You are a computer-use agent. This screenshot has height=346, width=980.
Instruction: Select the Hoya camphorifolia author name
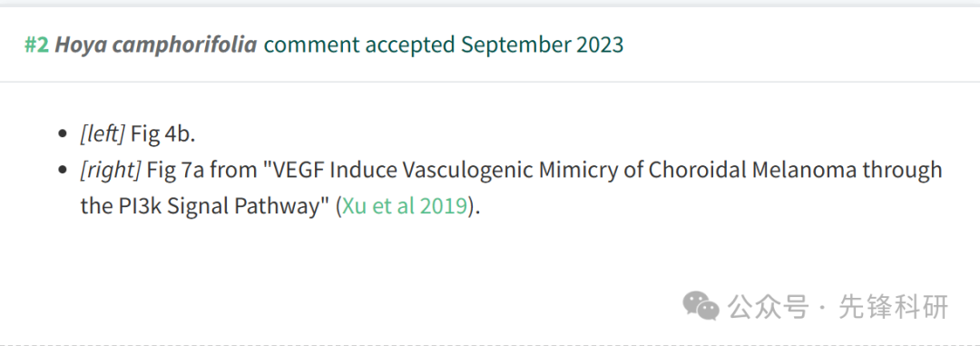point(156,45)
